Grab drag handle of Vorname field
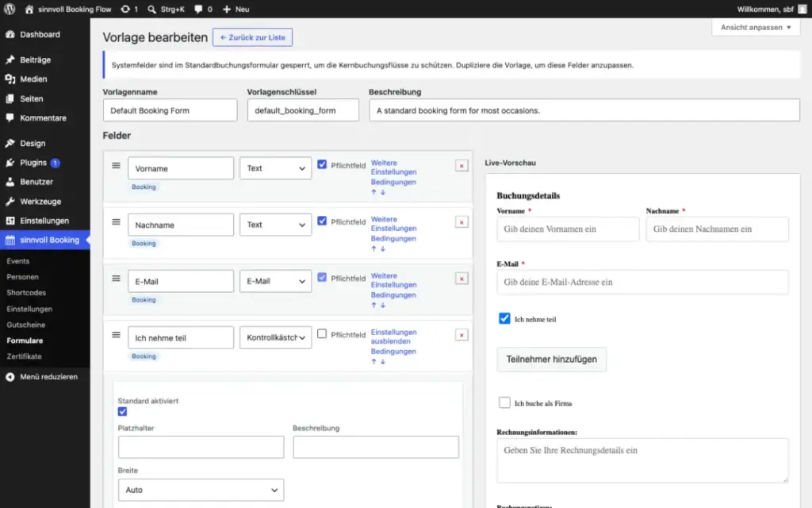This screenshot has height=508, width=812. [116, 165]
